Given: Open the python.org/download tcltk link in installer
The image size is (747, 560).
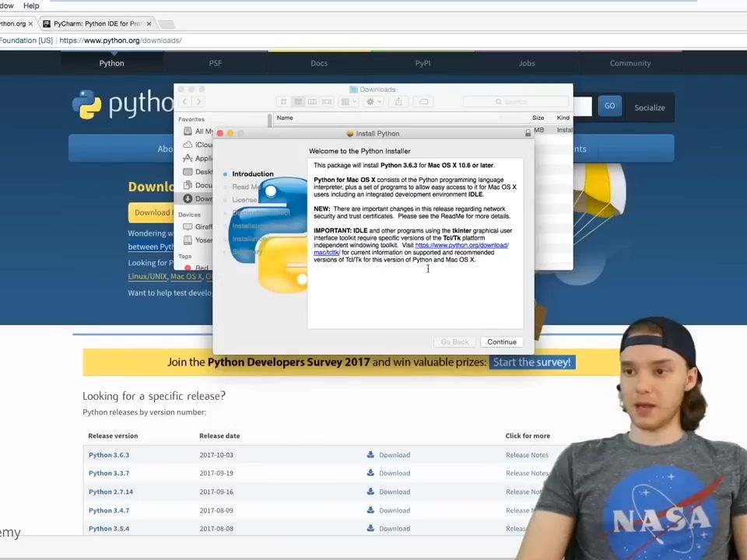Looking at the screenshot, I should click(411, 249).
